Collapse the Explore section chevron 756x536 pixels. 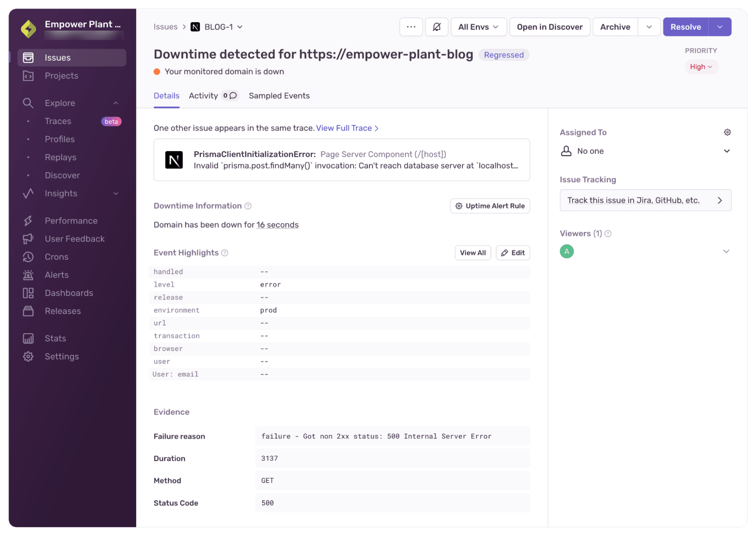click(116, 103)
